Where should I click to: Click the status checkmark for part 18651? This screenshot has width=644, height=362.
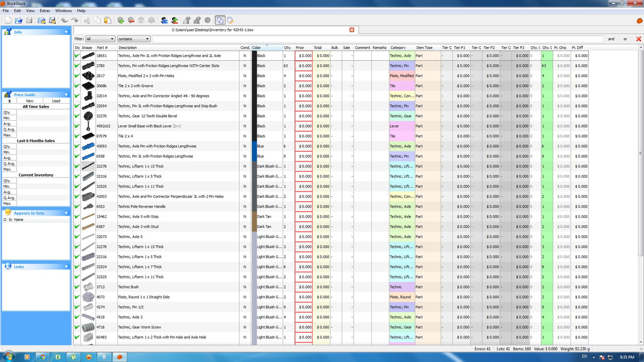coord(77,56)
